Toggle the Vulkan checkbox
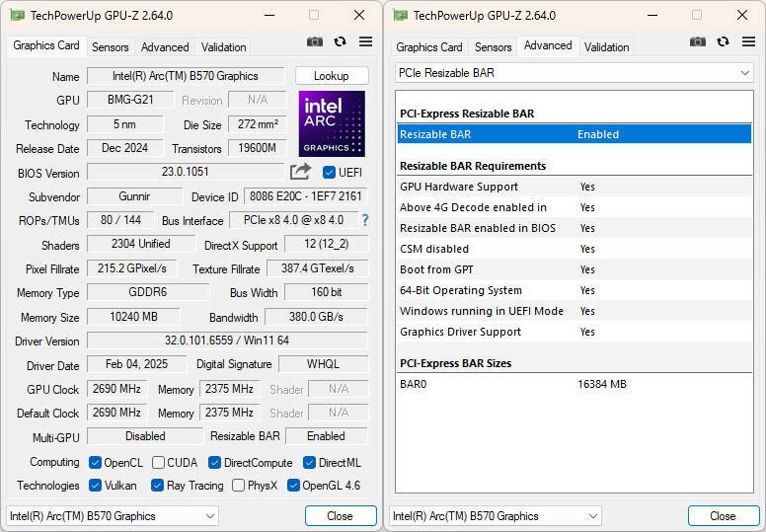This screenshot has height=532, width=766. (x=95, y=485)
